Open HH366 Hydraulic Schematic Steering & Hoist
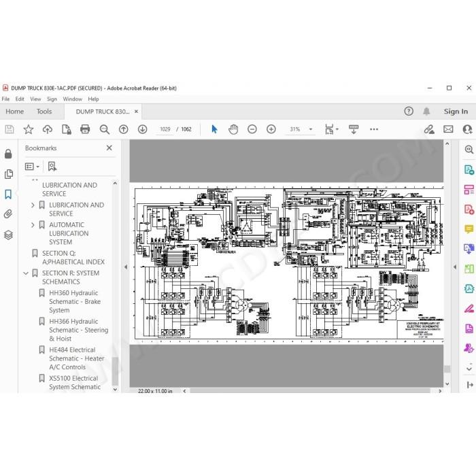 pos(78,330)
